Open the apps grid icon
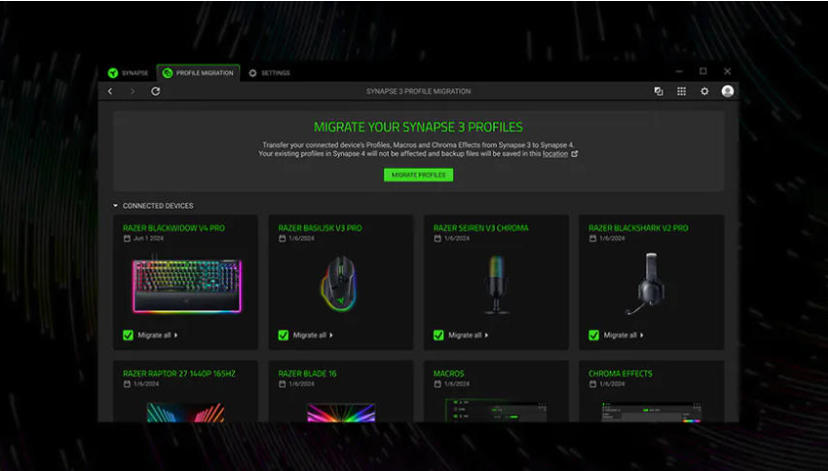The width and height of the screenshot is (828, 471). (x=681, y=91)
